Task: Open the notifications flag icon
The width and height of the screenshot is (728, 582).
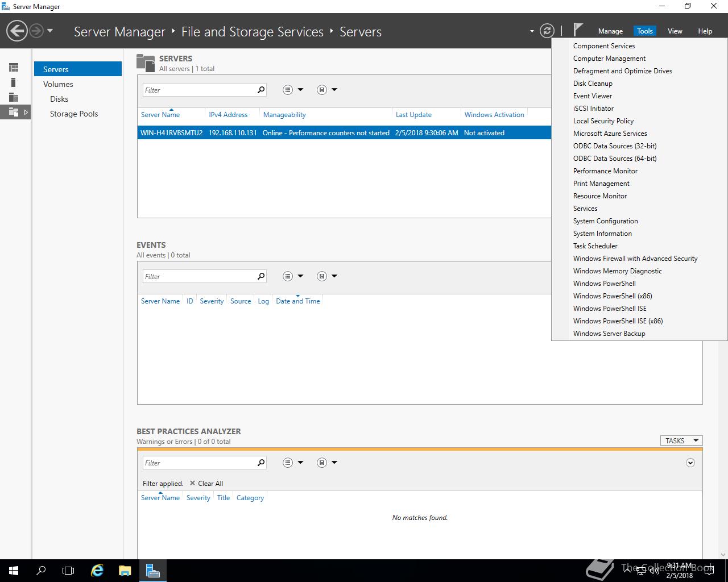Action: click(x=578, y=30)
